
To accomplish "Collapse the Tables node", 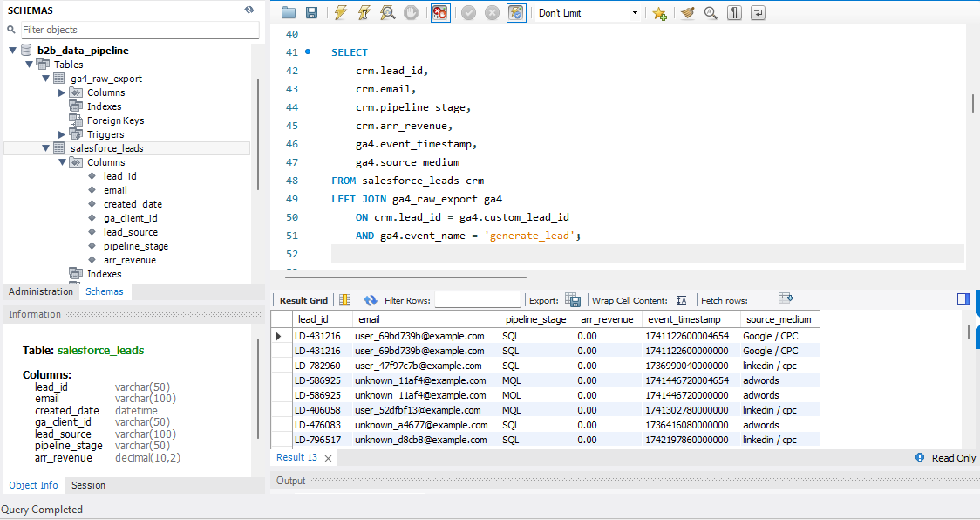I will pos(29,65).
